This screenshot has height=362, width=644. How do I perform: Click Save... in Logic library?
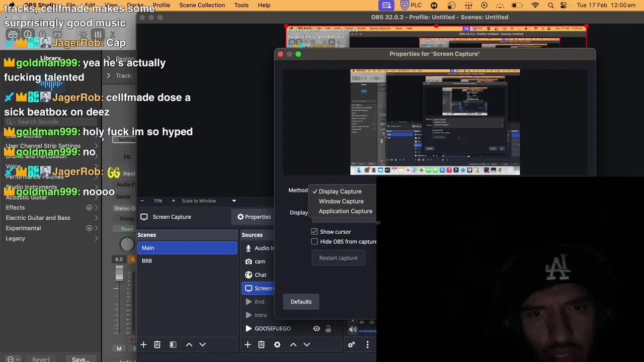80,359
